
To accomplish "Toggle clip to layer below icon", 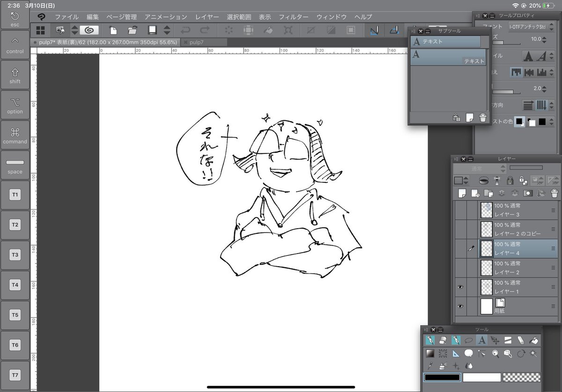I will tap(484, 180).
